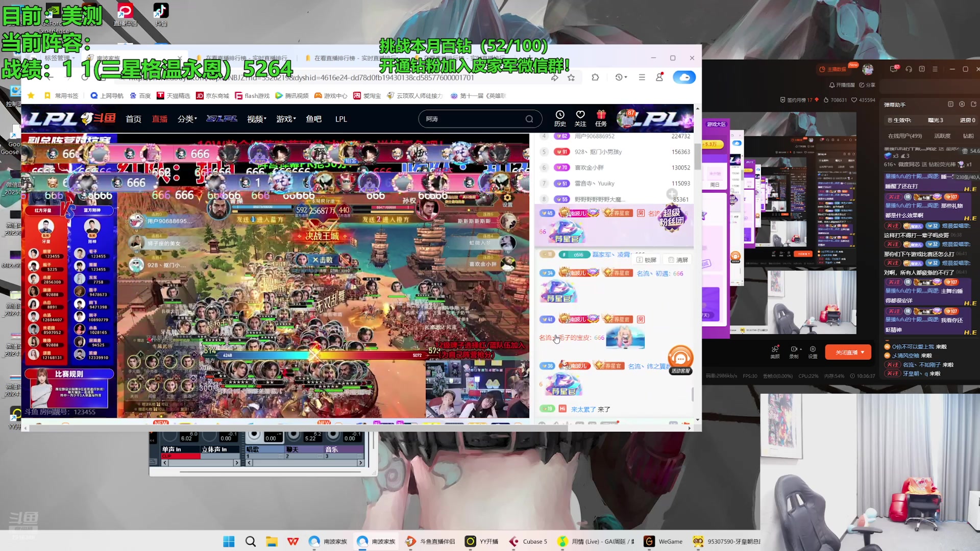Bookmark page with the browser star icon
Screen dimensions: 980x551
coord(571,78)
